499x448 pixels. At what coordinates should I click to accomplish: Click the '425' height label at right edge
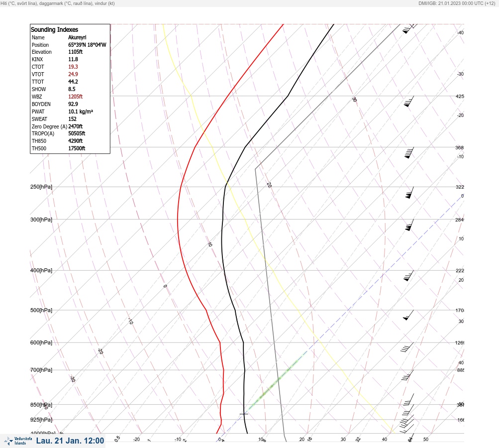460,96
